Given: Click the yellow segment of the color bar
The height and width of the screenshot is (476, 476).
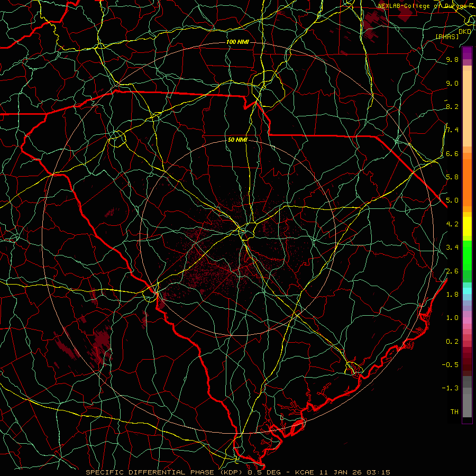Looking at the screenshot, I should tap(467, 226).
